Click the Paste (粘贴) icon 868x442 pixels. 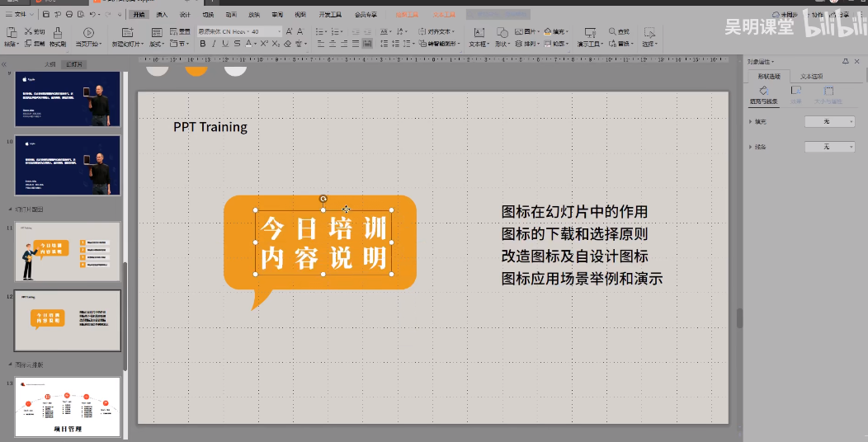[11, 33]
